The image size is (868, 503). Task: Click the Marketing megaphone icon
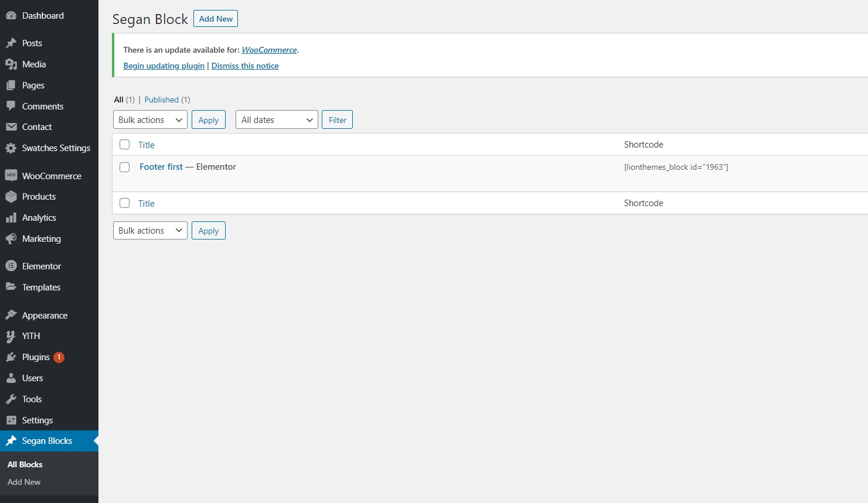pos(11,239)
